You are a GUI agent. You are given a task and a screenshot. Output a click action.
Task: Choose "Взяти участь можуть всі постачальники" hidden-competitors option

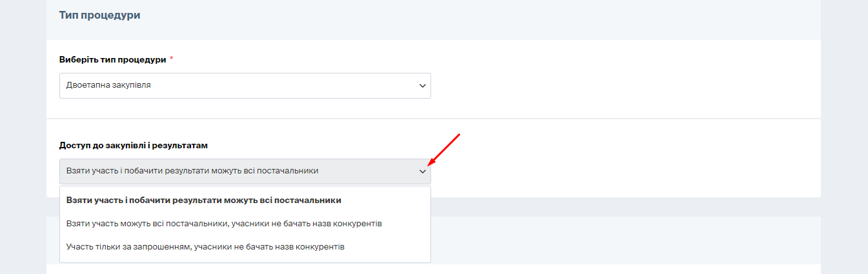pos(224,224)
